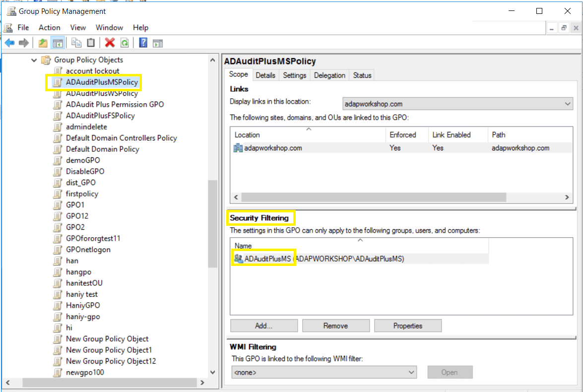Click the GPO icon beside Default Domain Policy
Screen dimensions: 583x392
point(58,149)
